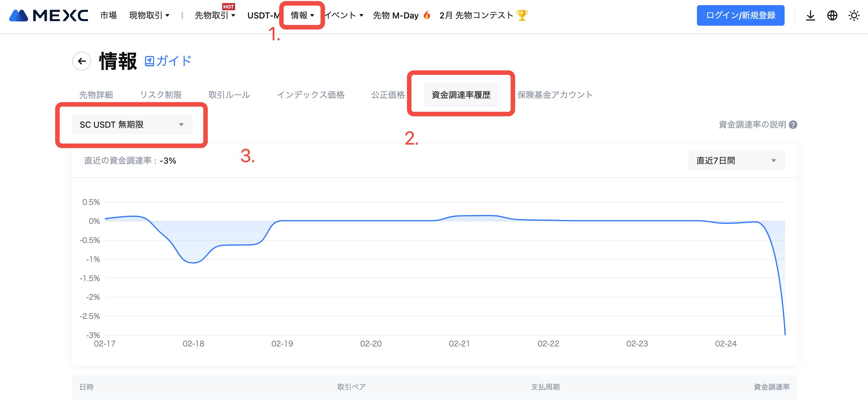Viewport: 868px width, 406px height.
Task: Click the ログイン/新規登録 button
Action: coord(740,15)
